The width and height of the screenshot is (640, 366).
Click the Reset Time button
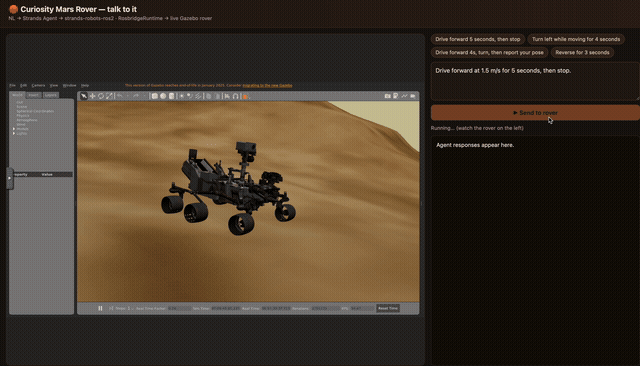(388, 308)
